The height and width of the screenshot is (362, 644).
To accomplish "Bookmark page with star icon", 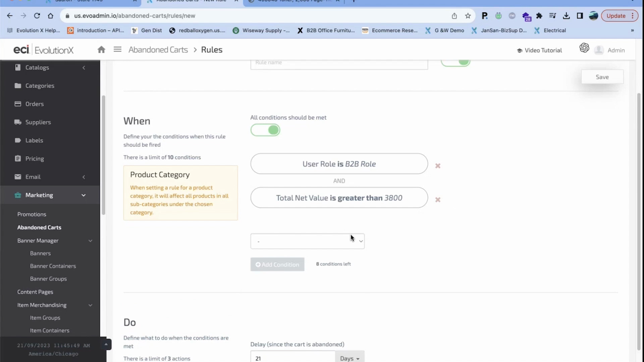I will pos(468,16).
